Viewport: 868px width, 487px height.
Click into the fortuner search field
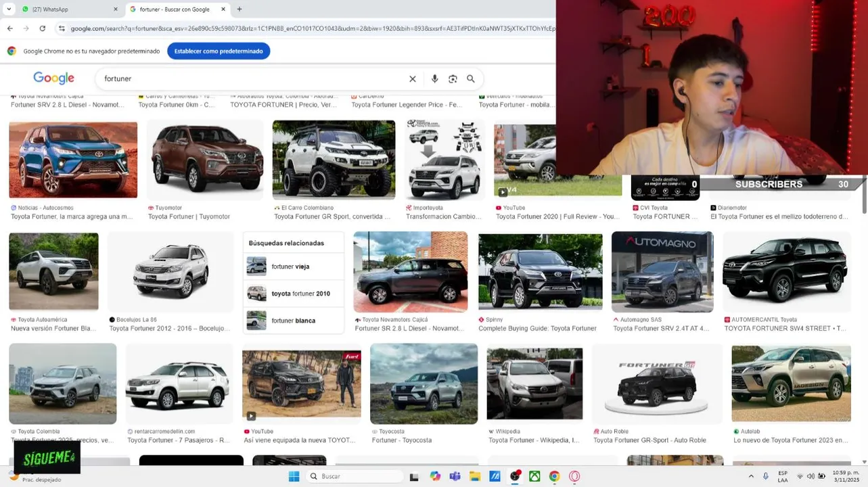pos(254,79)
